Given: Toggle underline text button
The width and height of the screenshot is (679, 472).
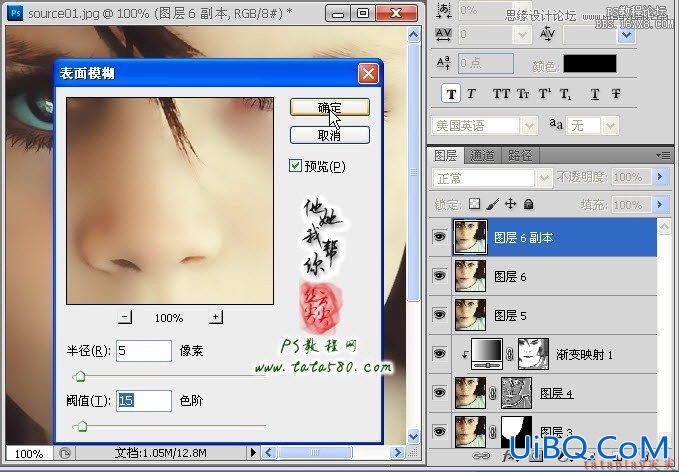Looking at the screenshot, I should point(595,94).
